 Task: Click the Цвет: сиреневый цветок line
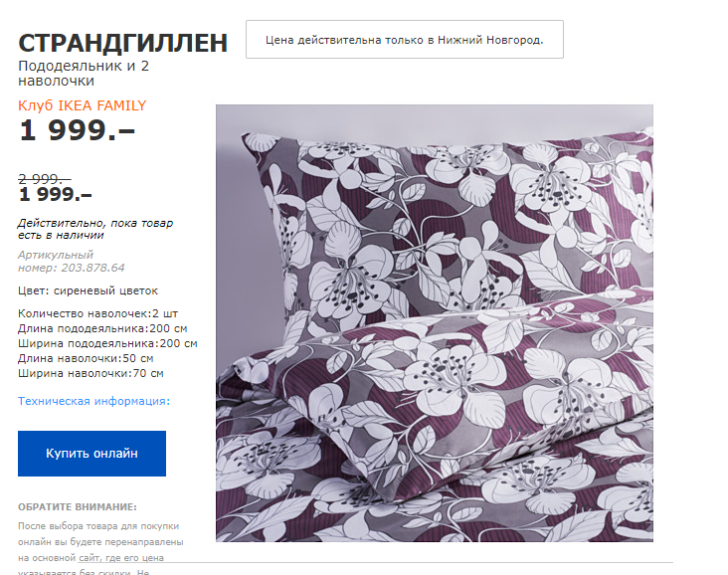pos(88,290)
